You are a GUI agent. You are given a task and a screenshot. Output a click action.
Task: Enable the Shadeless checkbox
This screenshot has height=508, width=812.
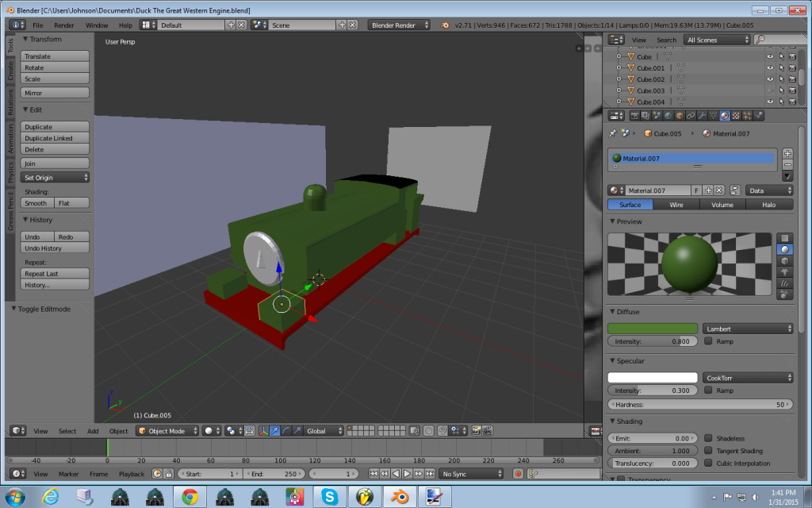[708, 438]
